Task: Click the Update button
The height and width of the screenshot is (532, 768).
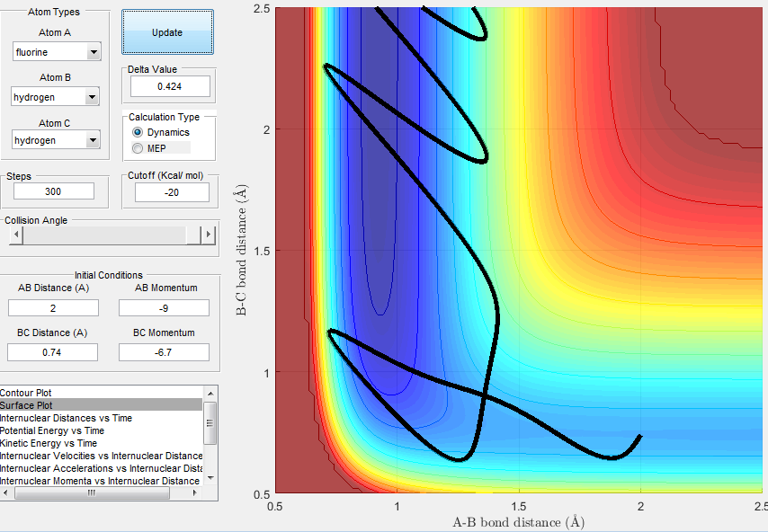Action: point(167,31)
